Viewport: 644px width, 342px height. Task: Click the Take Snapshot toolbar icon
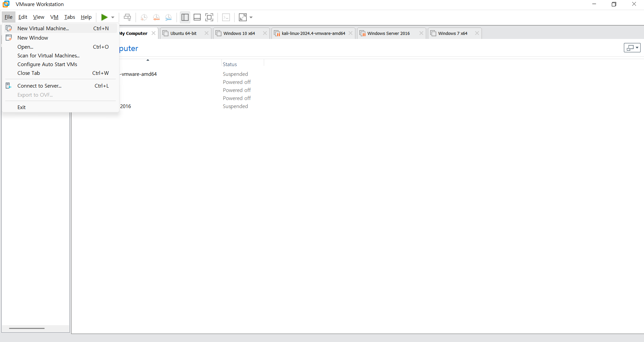144,17
